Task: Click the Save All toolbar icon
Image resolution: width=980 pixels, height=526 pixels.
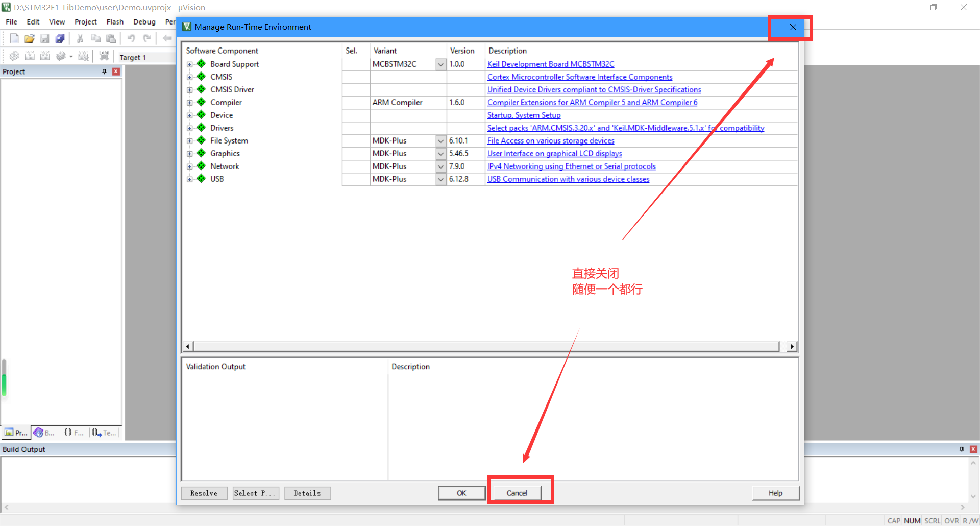Action: click(x=60, y=38)
